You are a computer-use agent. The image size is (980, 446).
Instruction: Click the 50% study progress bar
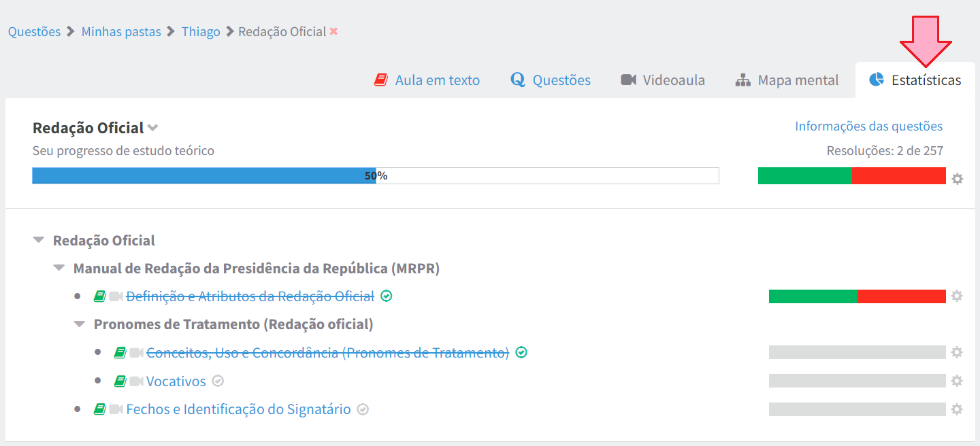tap(375, 175)
